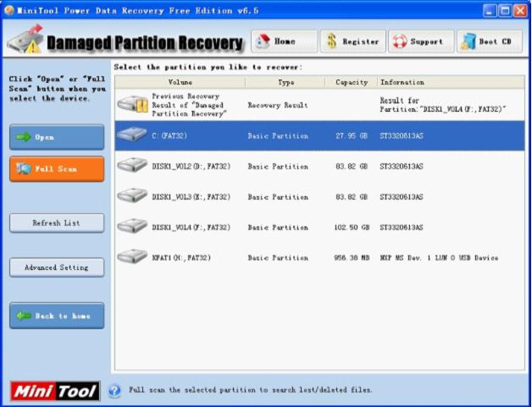Select KFAT1 (H:, FAT32) partition

(x=319, y=258)
